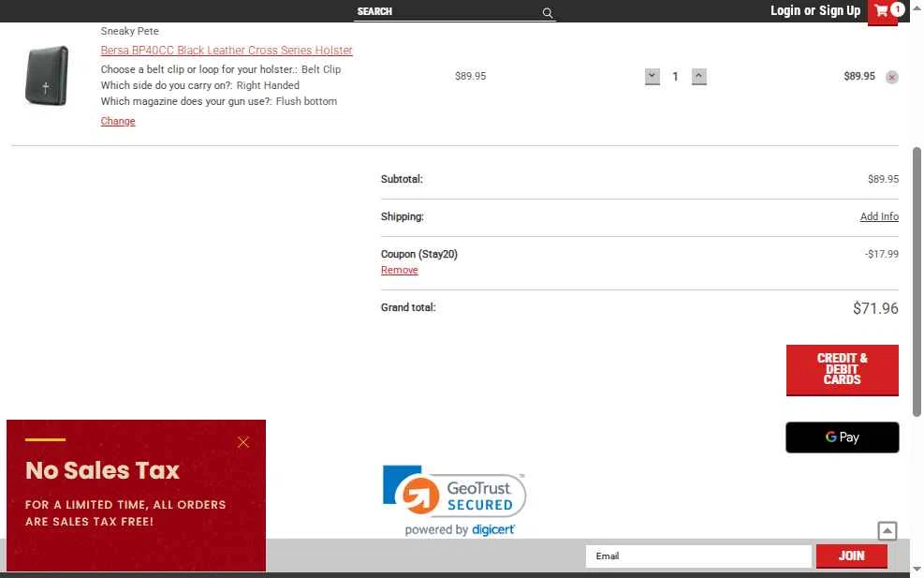
Task: Click the Join newsletter button
Action: 851,556
